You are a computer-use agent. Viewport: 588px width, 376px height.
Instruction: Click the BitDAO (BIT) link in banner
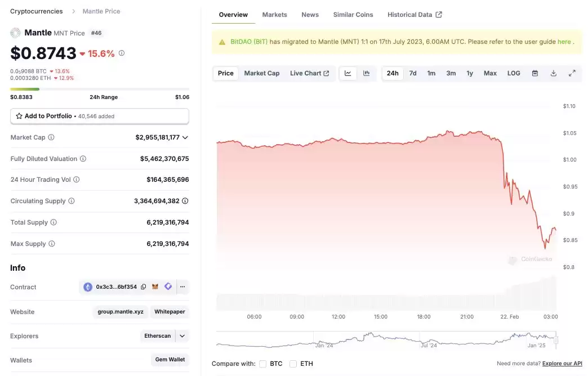pyautogui.click(x=249, y=42)
